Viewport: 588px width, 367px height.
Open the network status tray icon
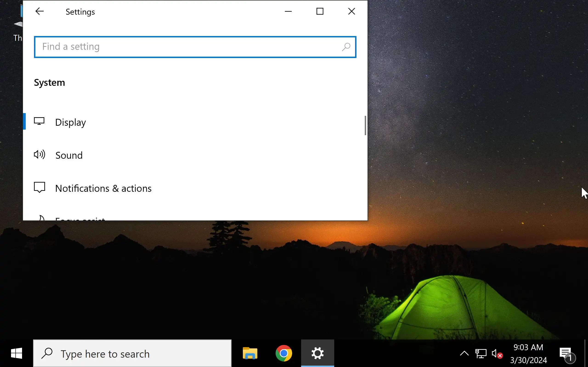pos(480,354)
